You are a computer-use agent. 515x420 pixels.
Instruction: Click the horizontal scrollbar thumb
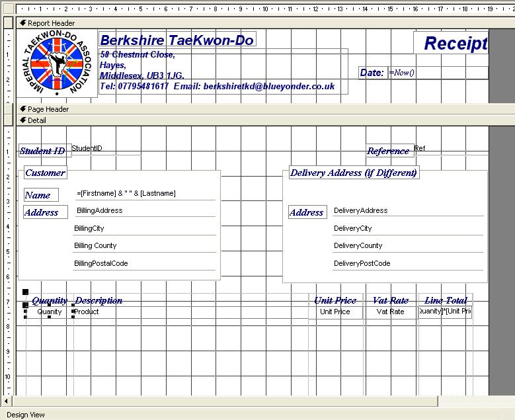[225, 401]
